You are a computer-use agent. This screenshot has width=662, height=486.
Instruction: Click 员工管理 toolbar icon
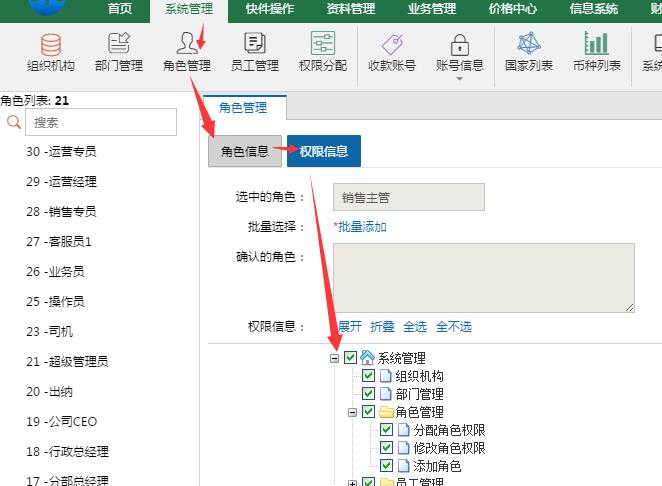[x=254, y=52]
